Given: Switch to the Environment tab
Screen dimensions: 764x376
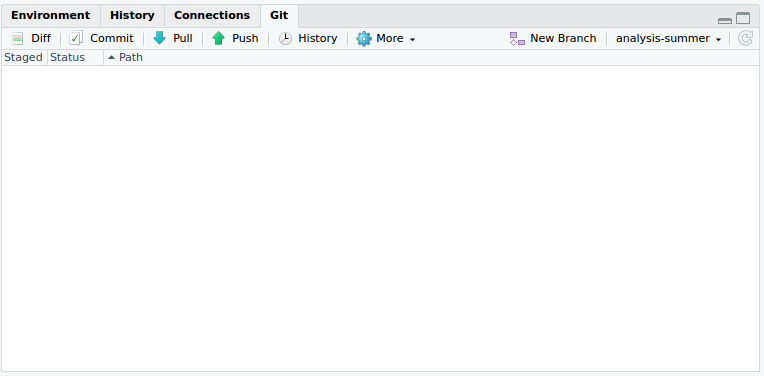Looking at the screenshot, I should [x=51, y=16].
